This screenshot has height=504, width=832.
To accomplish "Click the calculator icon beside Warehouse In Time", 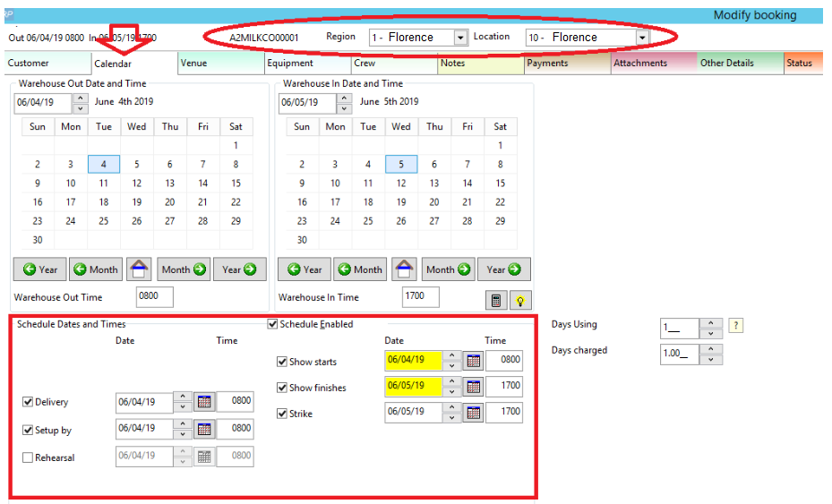I will pyautogui.click(x=496, y=301).
